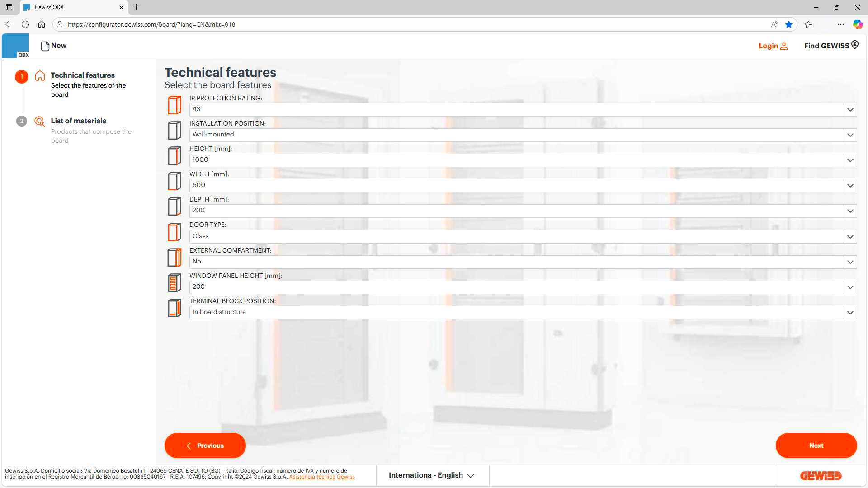The width and height of the screenshot is (868, 488).
Task: Open the Login account panel
Action: click(x=773, y=46)
